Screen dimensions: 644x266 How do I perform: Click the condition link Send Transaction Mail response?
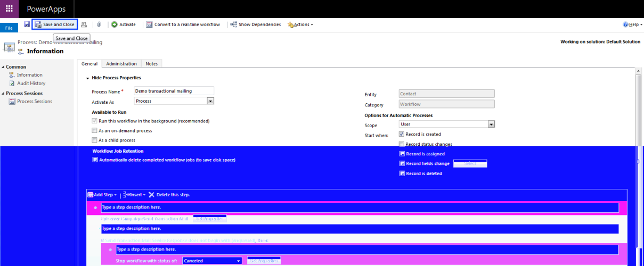180,240
